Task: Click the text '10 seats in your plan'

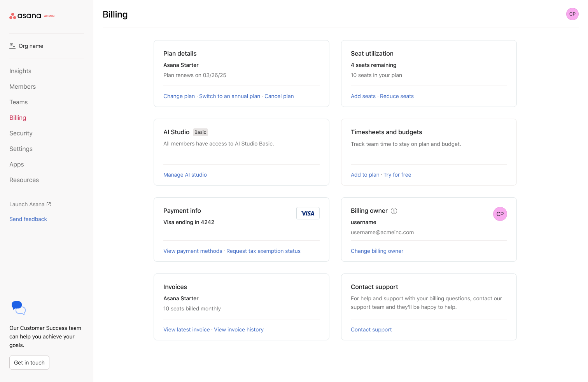Action: [x=376, y=75]
